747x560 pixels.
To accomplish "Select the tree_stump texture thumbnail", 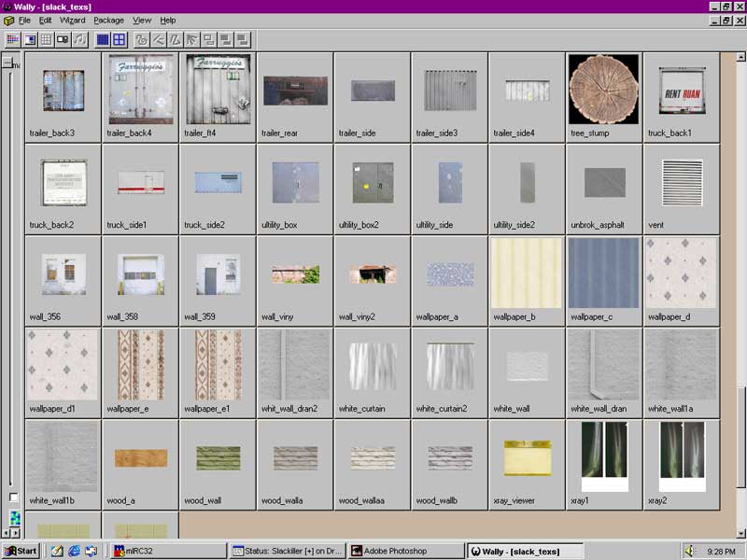I will point(604,90).
